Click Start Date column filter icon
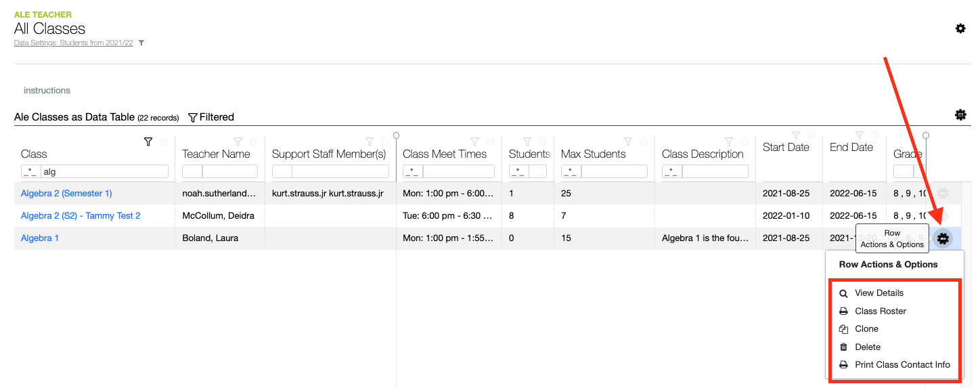This screenshot has height=388, width=980. (796, 135)
